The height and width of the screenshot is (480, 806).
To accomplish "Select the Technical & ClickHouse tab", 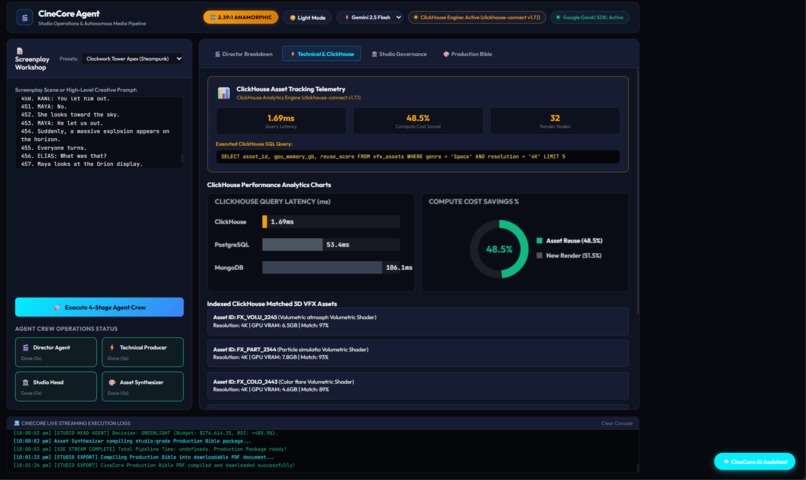I will tap(321, 54).
